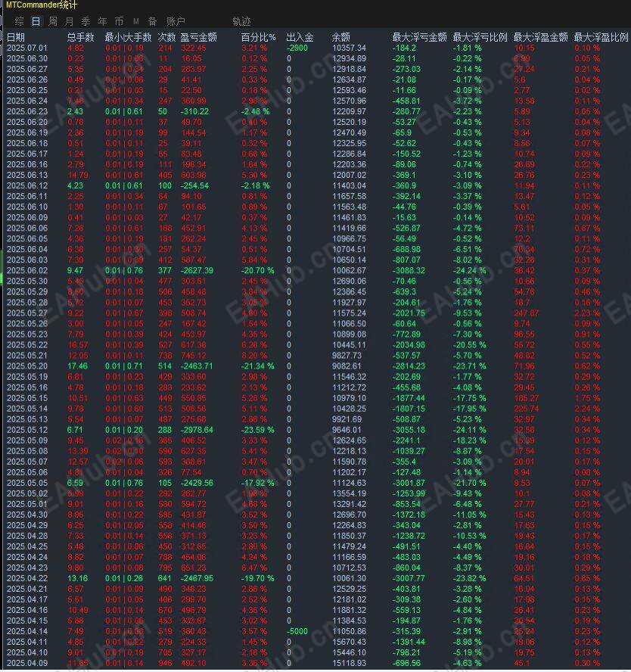Open the 季 quarterly tab

pos(85,21)
